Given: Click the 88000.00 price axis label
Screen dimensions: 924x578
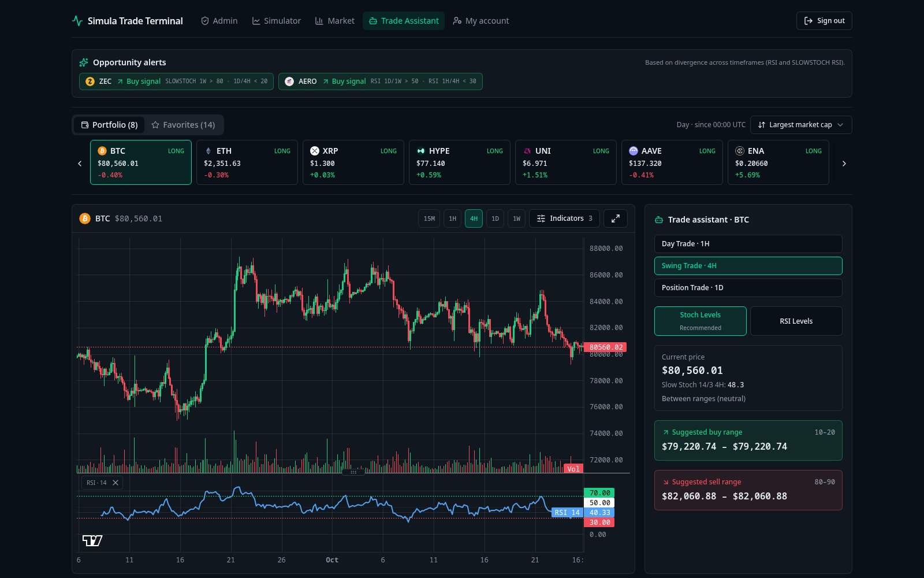Looking at the screenshot, I should click(x=606, y=249).
